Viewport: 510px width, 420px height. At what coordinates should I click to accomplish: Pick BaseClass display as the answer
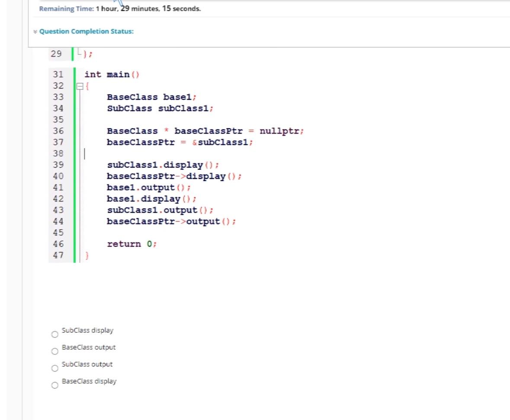54,385
